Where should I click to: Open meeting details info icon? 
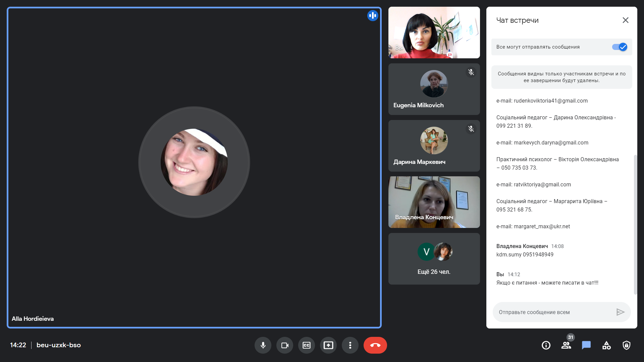546,345
